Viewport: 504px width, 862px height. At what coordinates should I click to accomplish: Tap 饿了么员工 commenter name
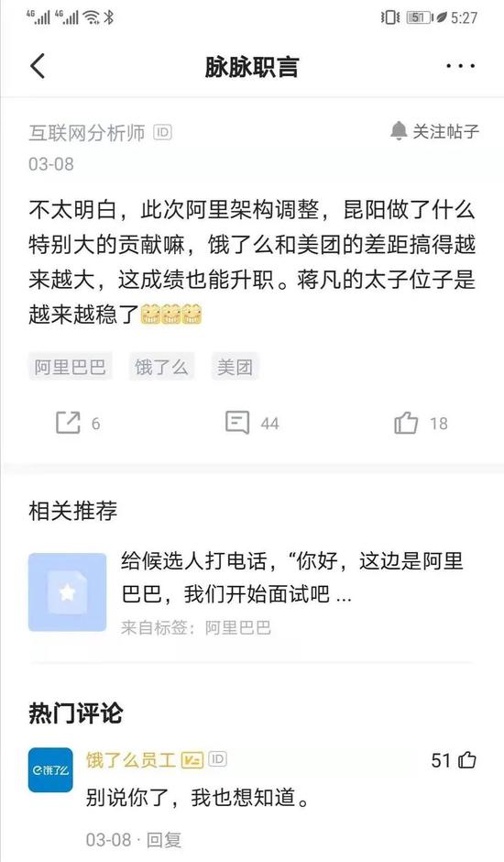pyautogui.click(x=131, y=759)
